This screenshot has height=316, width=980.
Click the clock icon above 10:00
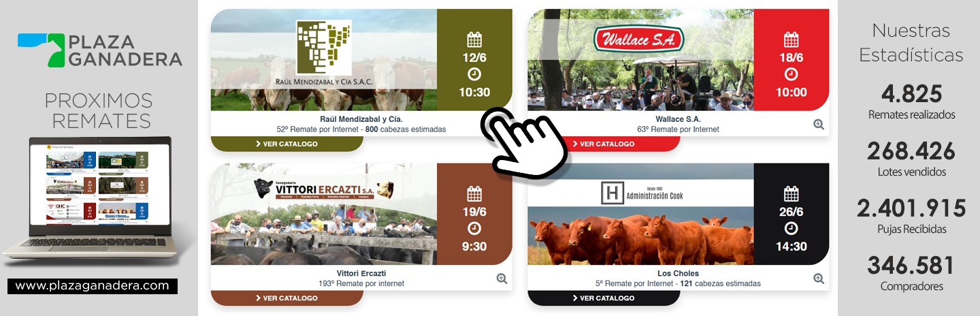pos(791,74)
